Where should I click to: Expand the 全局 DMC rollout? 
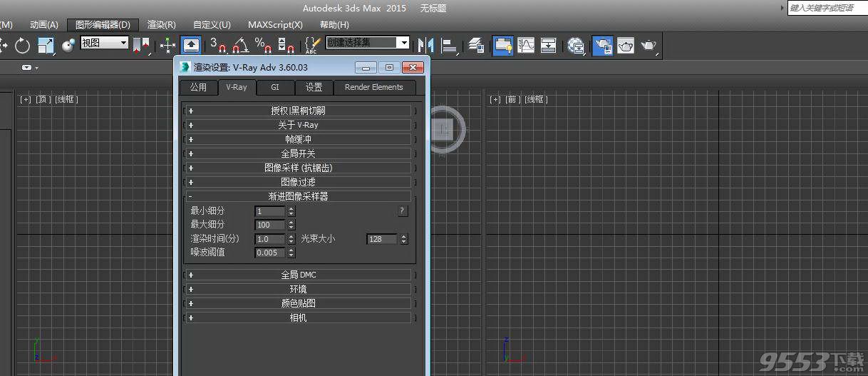(298, 275)
